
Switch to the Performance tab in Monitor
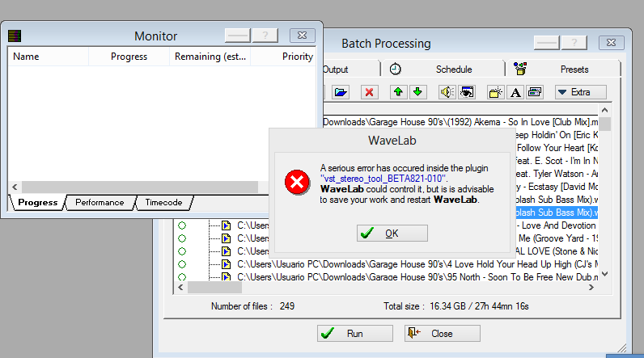100,202
